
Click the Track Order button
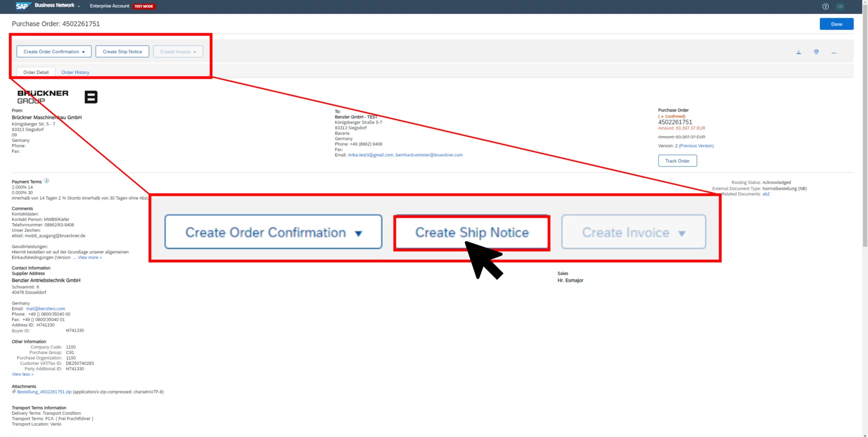point(677,161)
